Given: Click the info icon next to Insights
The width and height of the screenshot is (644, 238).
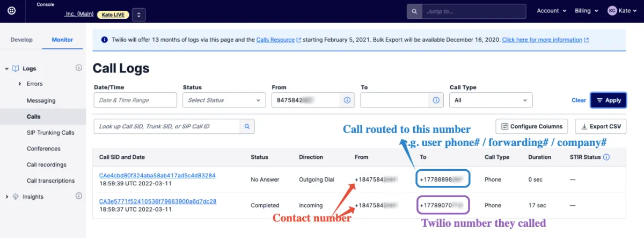Looking at the screenshot, I should [x=79, y=196].
